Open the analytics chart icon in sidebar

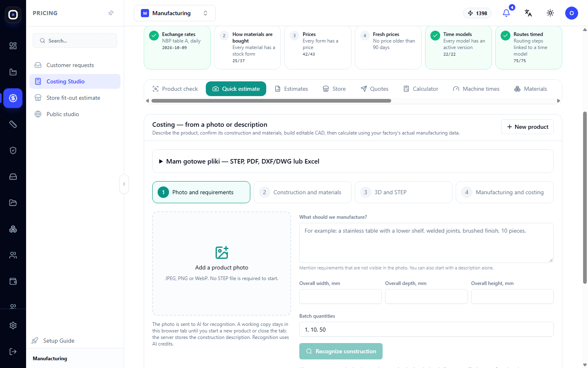pos(13,72)
